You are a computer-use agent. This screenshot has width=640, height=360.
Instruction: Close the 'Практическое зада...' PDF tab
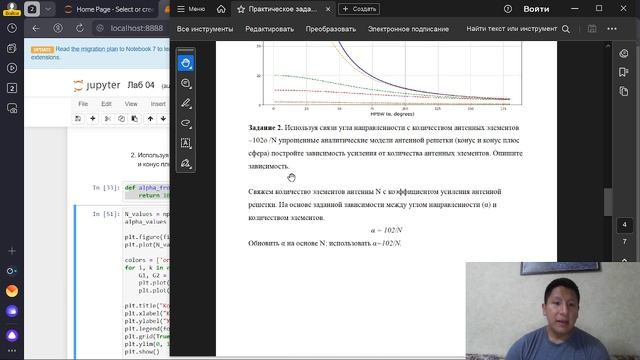328,9
